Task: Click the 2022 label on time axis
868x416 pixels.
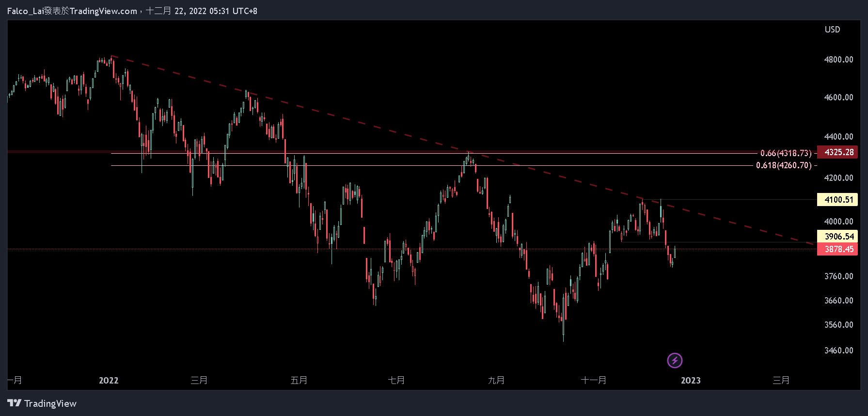Action: click(x=109, y=380)
